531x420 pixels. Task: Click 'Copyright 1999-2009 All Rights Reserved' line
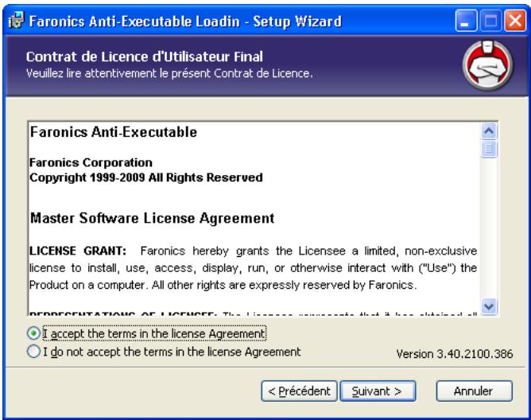coord(146,177)
